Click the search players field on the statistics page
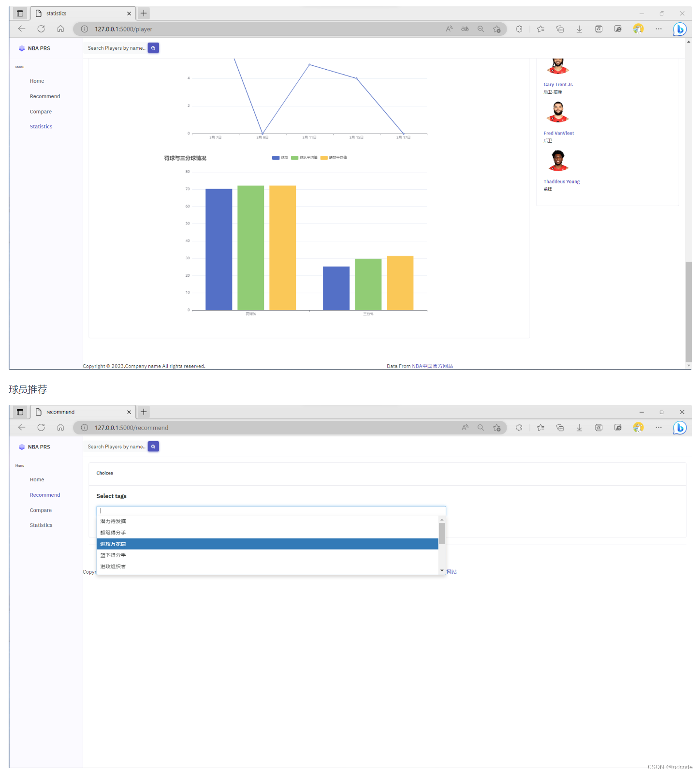 tap(117, 48)
